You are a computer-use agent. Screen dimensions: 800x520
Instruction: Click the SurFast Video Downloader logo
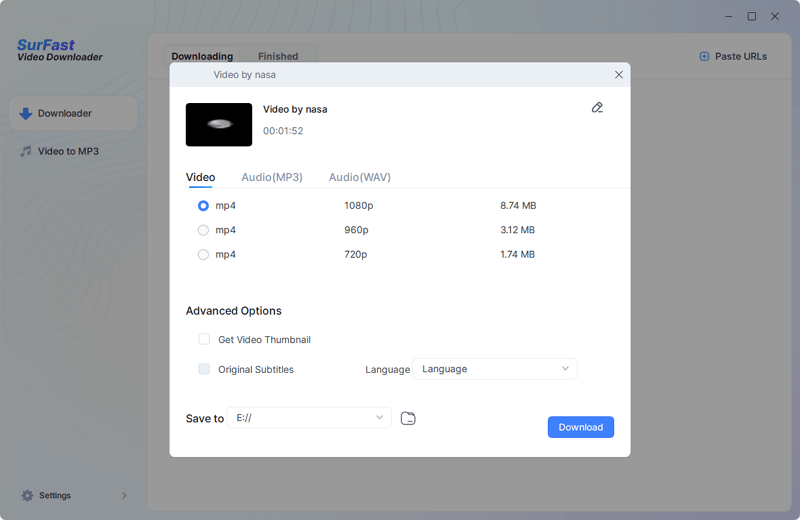click(60, 51)
